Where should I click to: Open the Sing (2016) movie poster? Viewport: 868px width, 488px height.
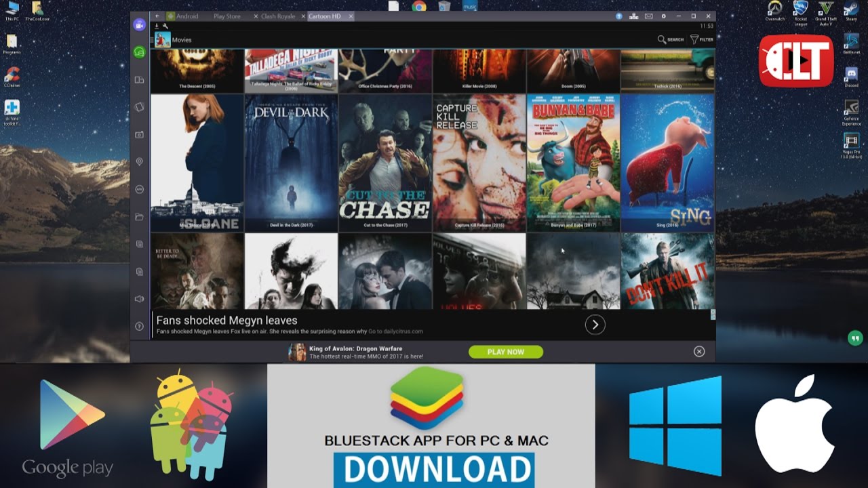pos(668,163)
